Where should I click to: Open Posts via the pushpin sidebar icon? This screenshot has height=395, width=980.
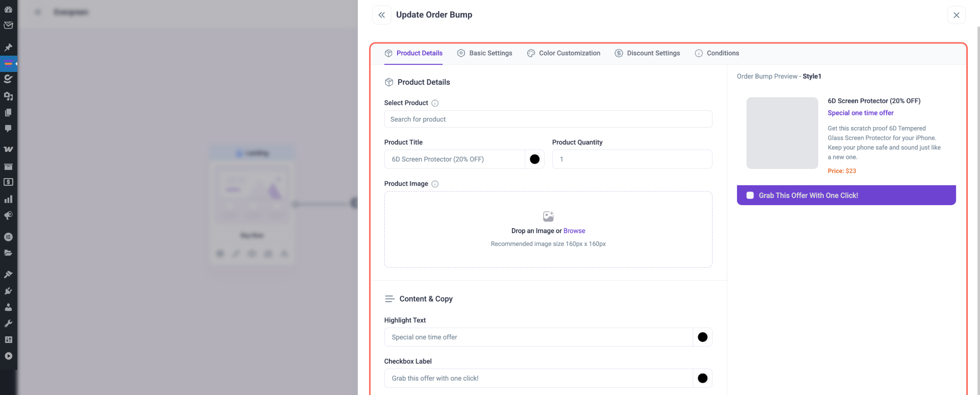[8, 47]
